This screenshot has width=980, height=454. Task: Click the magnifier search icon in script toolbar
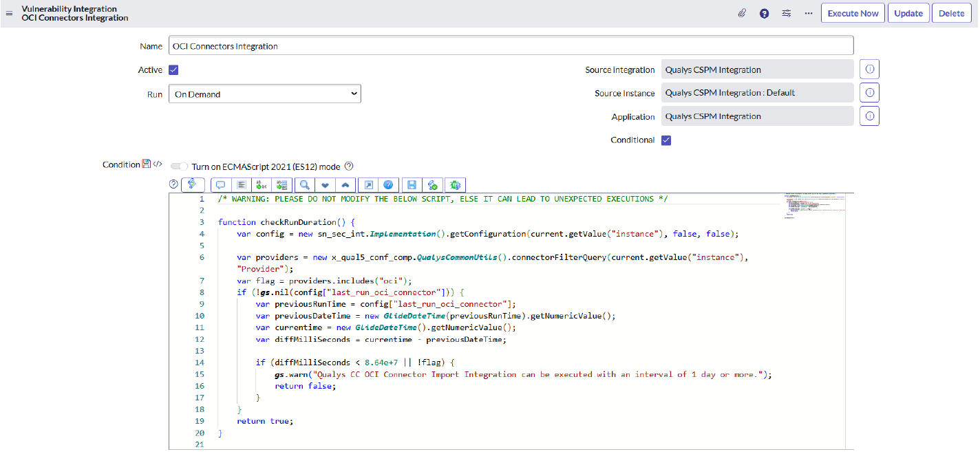(x=303, y=184)
